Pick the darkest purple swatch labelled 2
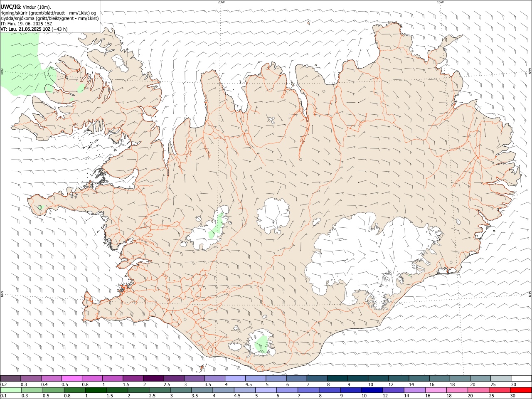This screenshot has height=399, width=532. coord(153,378)
